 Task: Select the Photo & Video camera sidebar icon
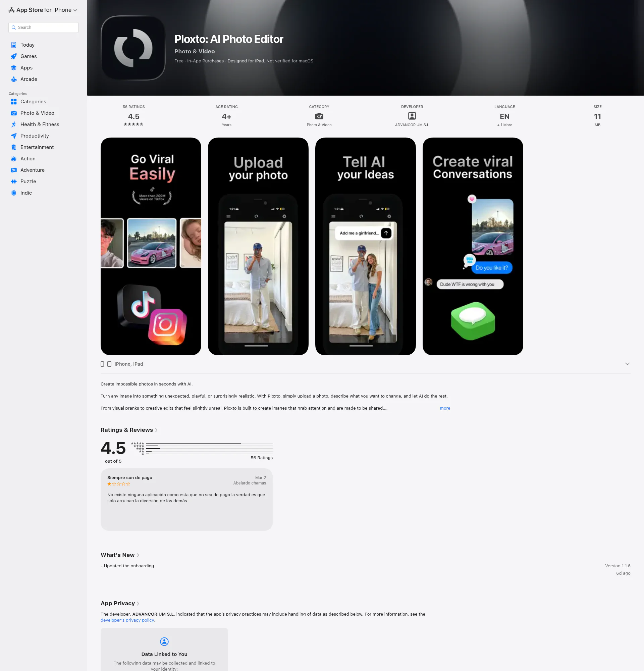(14, 113)
